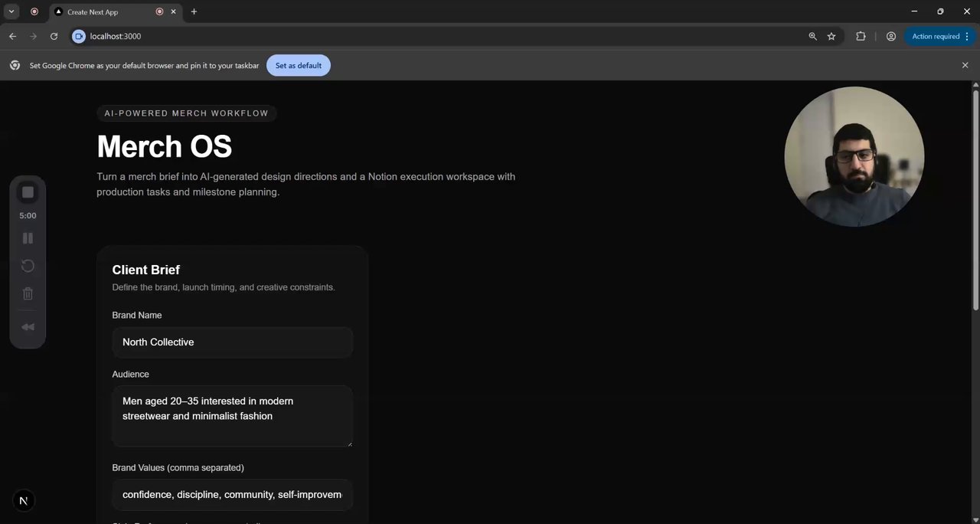980x524 pixels.
Task: Click the rewind double-arrow icon
Action: tap(28, 327)
